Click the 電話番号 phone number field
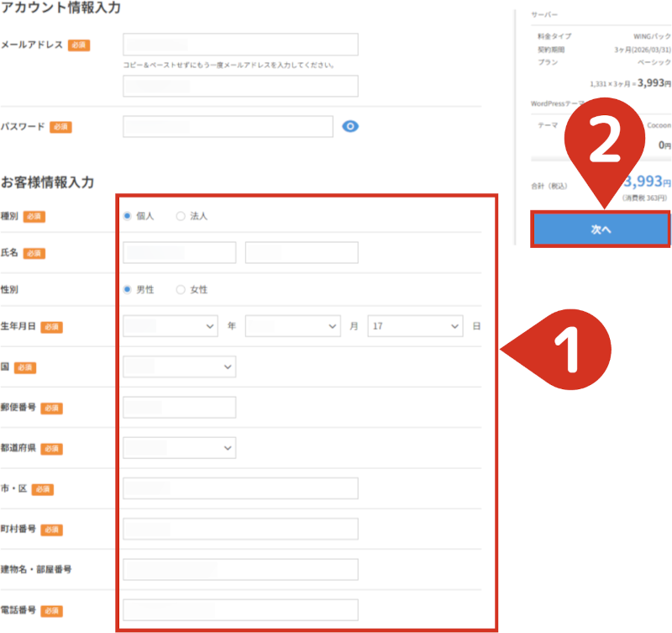The height and width of the screenshot is (633, 672). pyautogui.click(x=240, y=609)
